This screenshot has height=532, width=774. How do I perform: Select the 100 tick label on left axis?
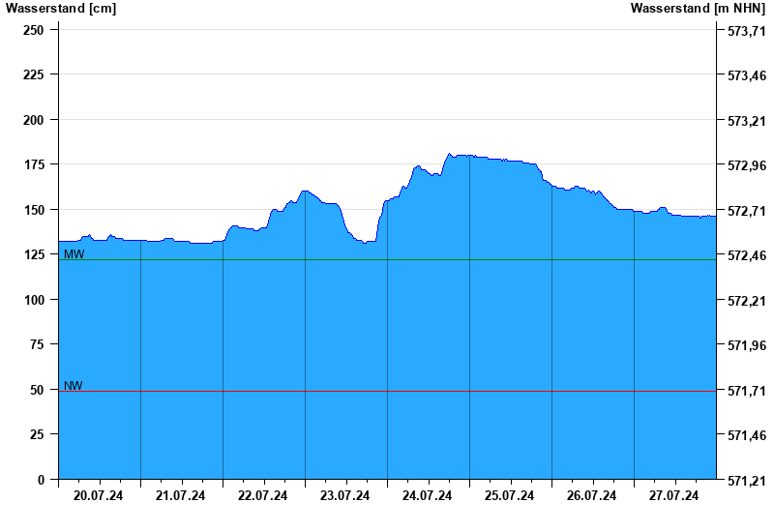click(x=34, y=300)
